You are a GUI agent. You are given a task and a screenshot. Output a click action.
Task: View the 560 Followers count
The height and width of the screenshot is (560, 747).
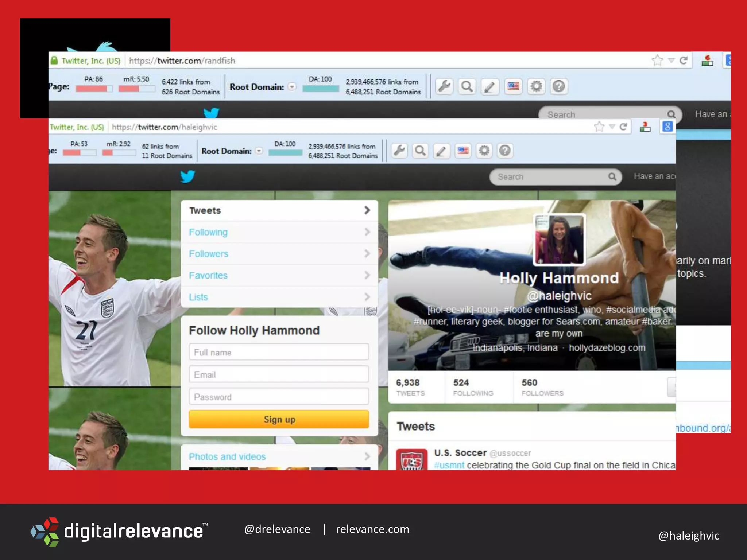point(542,387)
